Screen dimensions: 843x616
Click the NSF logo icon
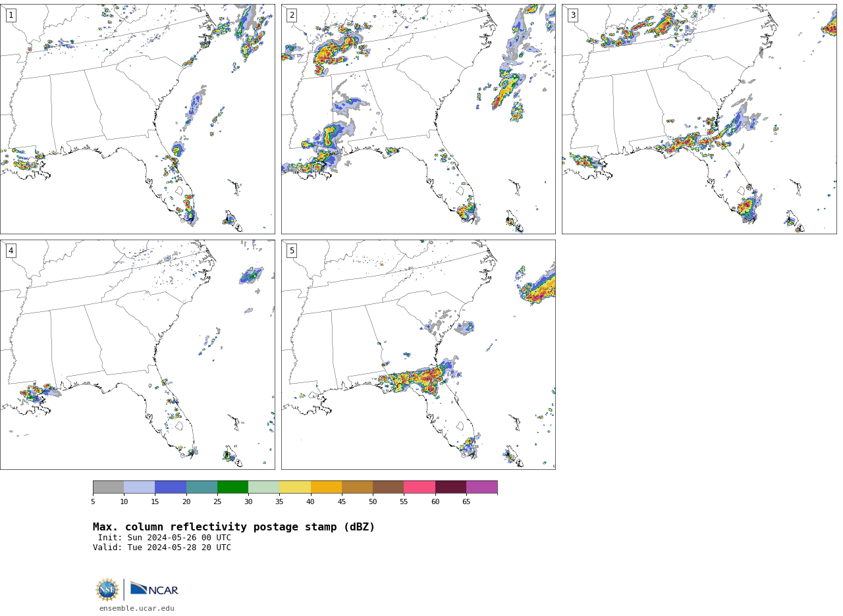coord(107,590)
